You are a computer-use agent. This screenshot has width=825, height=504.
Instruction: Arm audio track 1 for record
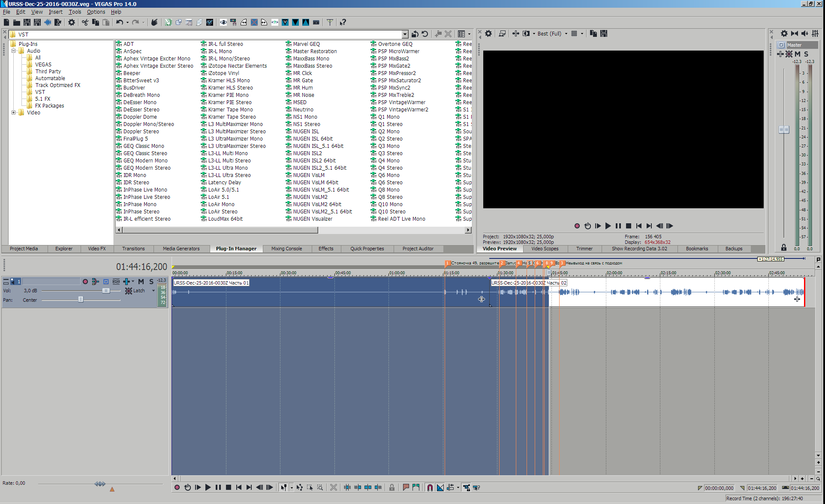pyautogui.click(x=85, y=282)
